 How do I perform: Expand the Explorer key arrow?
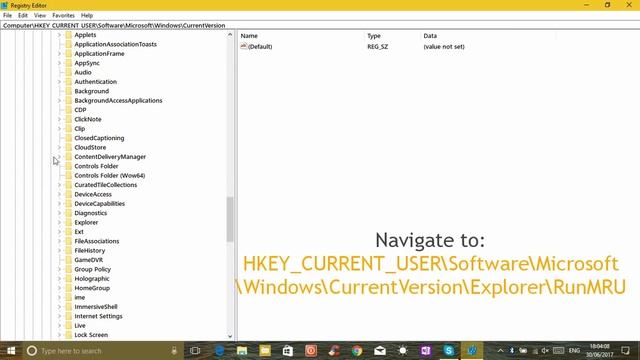click(59, 222)
